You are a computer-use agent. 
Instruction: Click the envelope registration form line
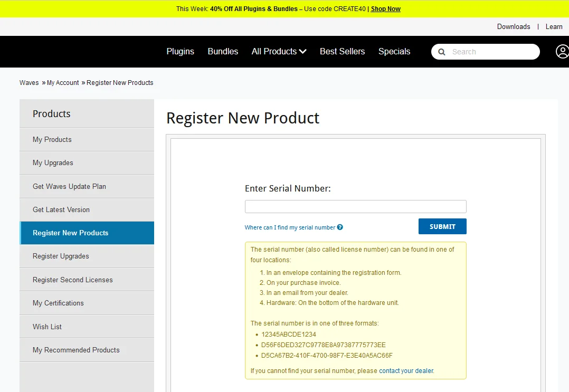pyautogui.click(x=334, y=273)
